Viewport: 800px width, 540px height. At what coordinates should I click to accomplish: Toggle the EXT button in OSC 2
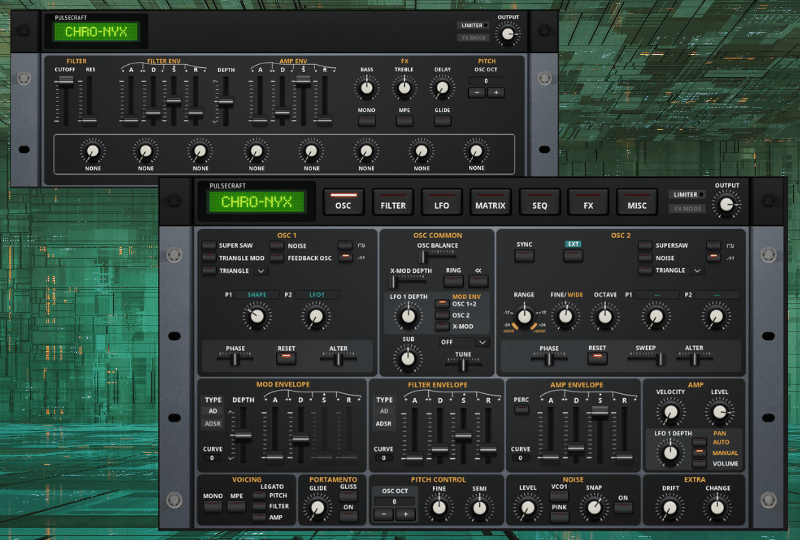tap(573, 255)
